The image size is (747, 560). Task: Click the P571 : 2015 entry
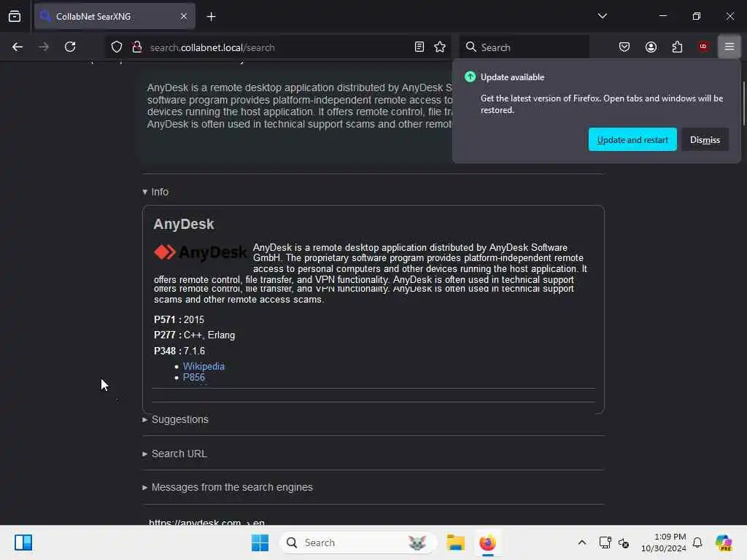pyautogui.click(x=179, y=319)
